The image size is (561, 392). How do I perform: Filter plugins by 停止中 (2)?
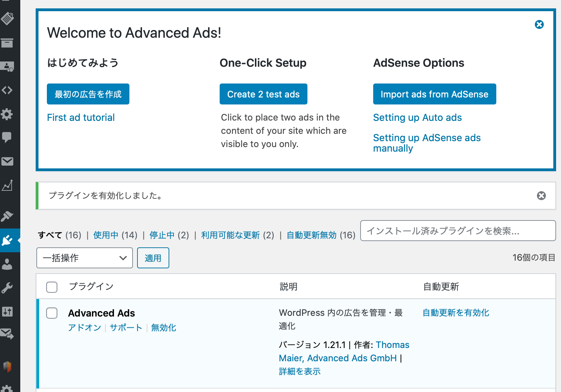pyautogui.click(x=169, y=235)
